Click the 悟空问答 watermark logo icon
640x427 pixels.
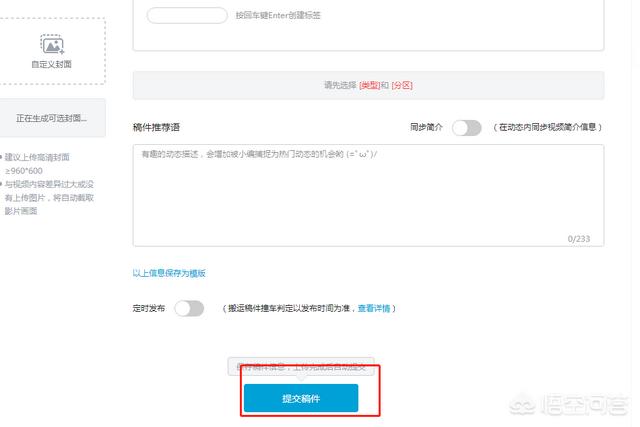(x=522, y=405)
